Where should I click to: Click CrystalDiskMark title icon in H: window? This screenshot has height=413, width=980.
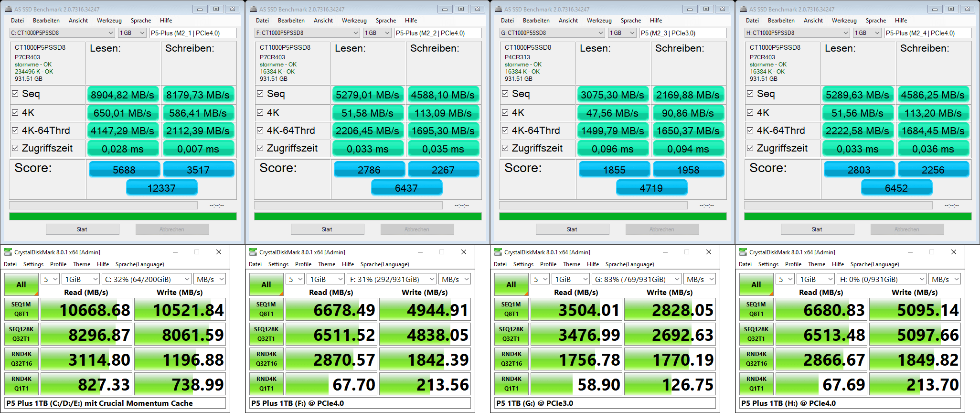743,252
